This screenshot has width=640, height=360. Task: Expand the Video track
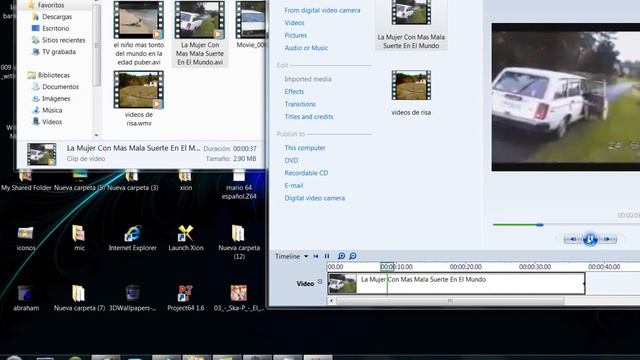[320, 282]
